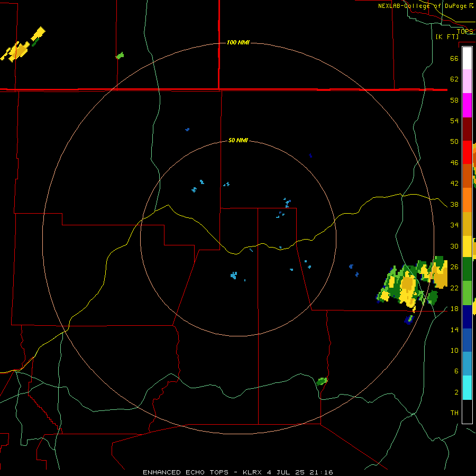Click the light green legend swatch
The width and height of the screenshot is (476, 476).
(467, 292)
